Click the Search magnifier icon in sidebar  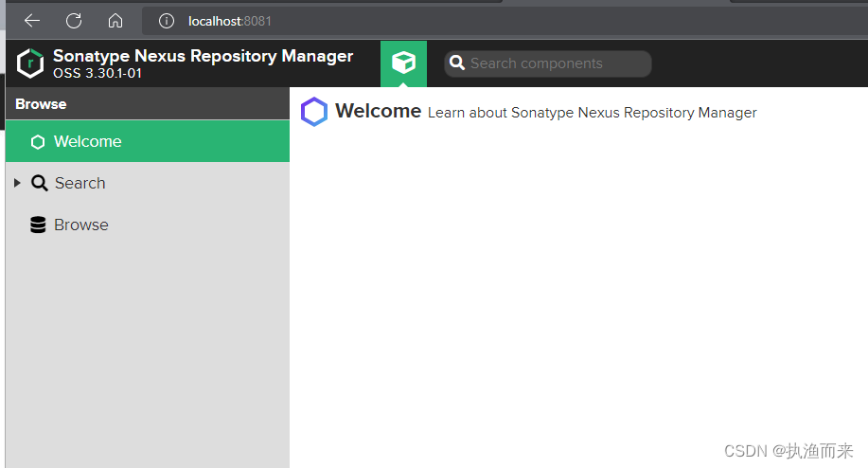(40, 184)
